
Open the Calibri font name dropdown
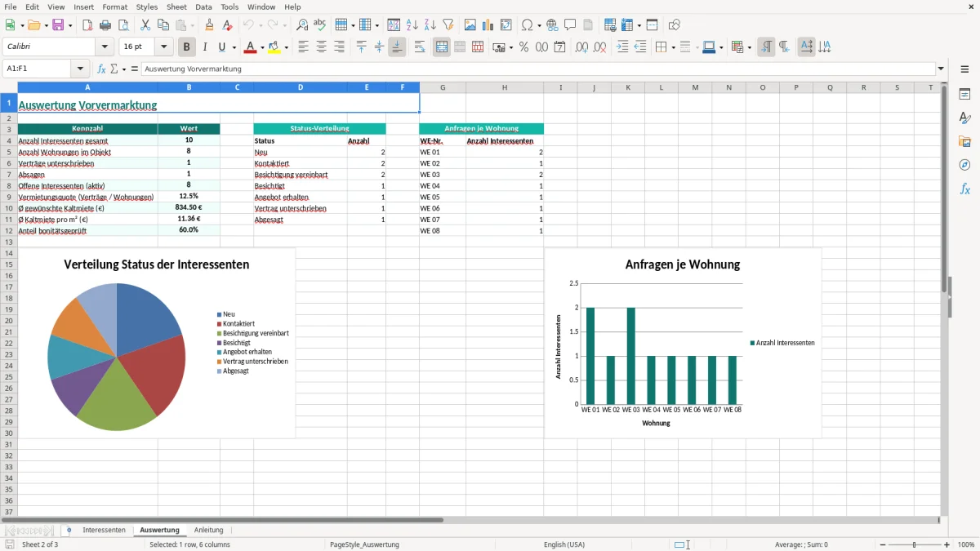coord(105,47)
